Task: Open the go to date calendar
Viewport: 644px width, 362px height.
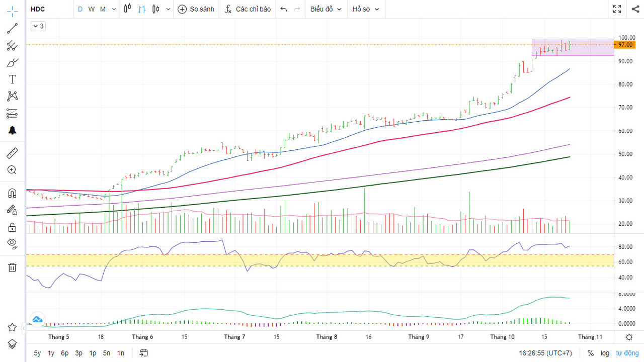Action: 144,353
